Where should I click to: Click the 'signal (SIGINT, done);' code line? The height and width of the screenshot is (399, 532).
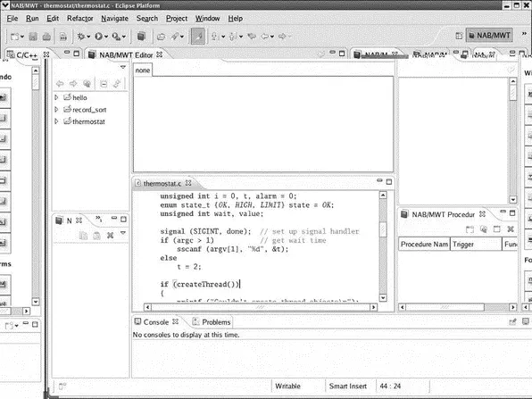coord(205,231)
